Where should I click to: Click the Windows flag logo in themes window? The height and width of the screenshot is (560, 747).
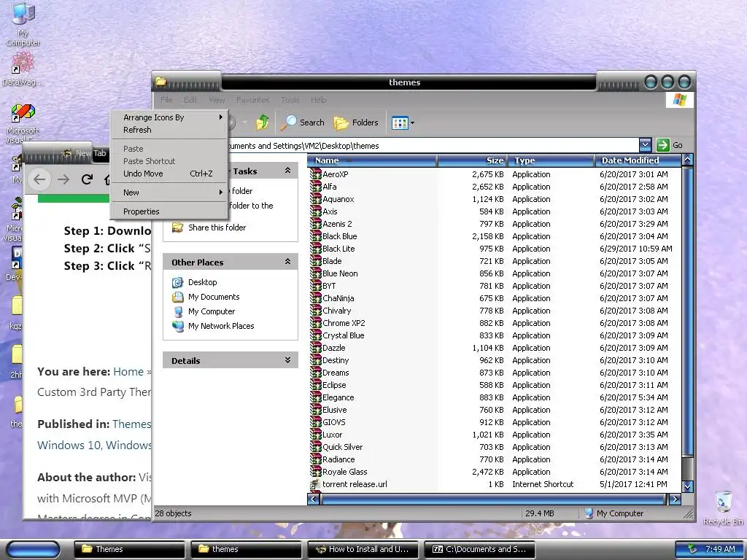(x=680, y=99)
